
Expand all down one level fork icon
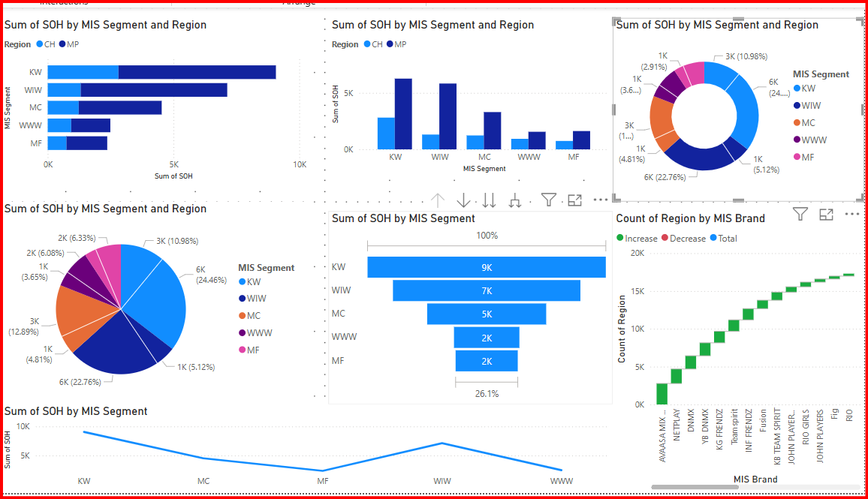coord(515,200)
